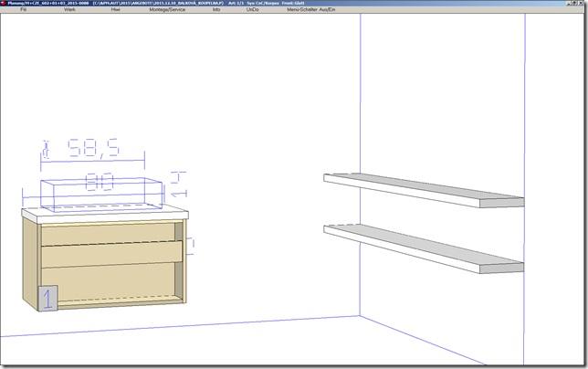Click the open bottom compartment of cabinet
This screenshot has height=369, width=588.
point(110,281)
